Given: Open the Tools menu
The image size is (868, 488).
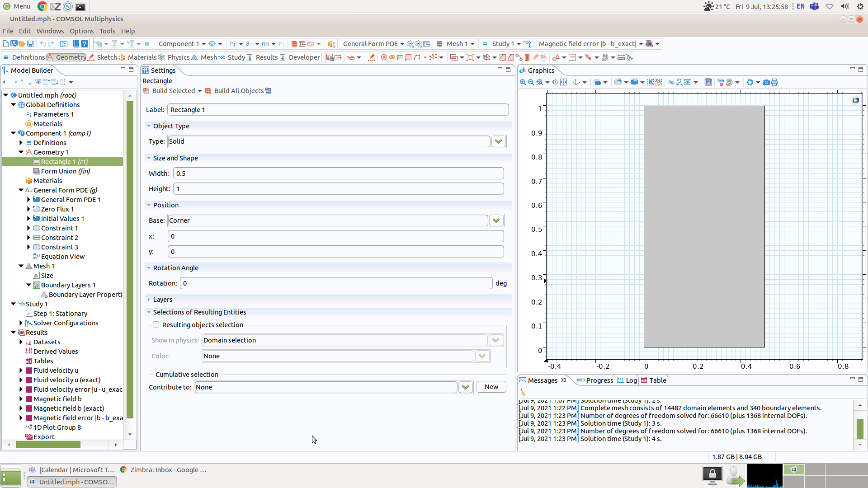Looking at the screenshot, I should click(108, 31).
